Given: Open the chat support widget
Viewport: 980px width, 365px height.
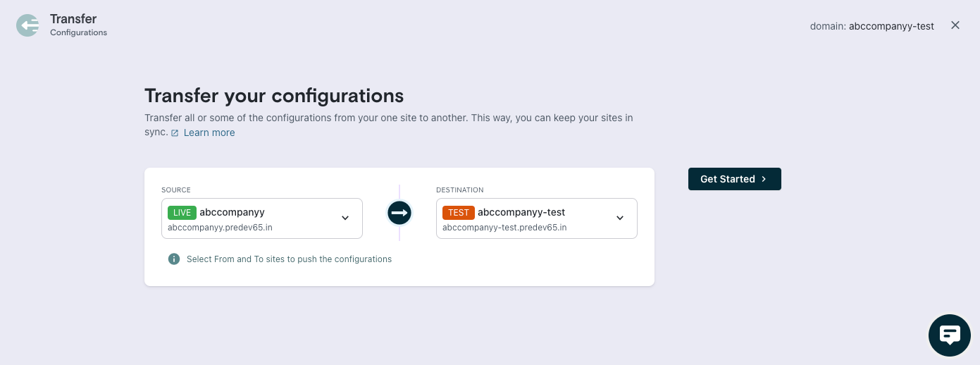Looking at the screenshot, I should pos(949,335).
